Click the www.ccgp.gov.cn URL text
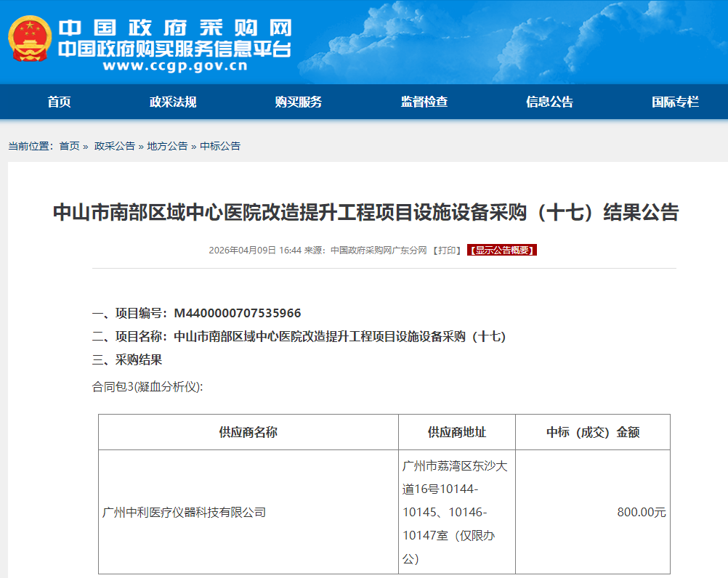Screen dimensions: 728x578 tap(176, 66)
